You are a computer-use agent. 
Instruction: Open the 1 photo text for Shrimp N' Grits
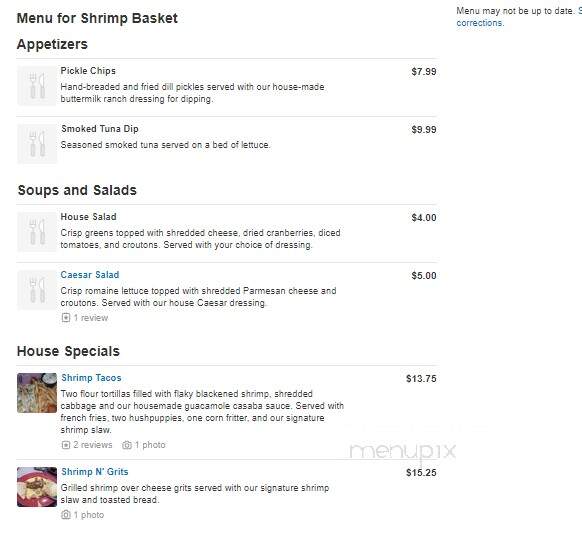89,515
